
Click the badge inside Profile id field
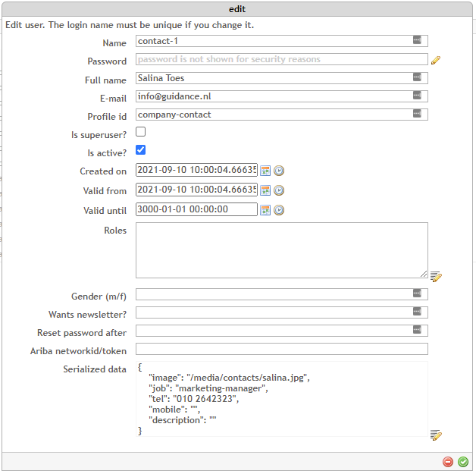418,114
